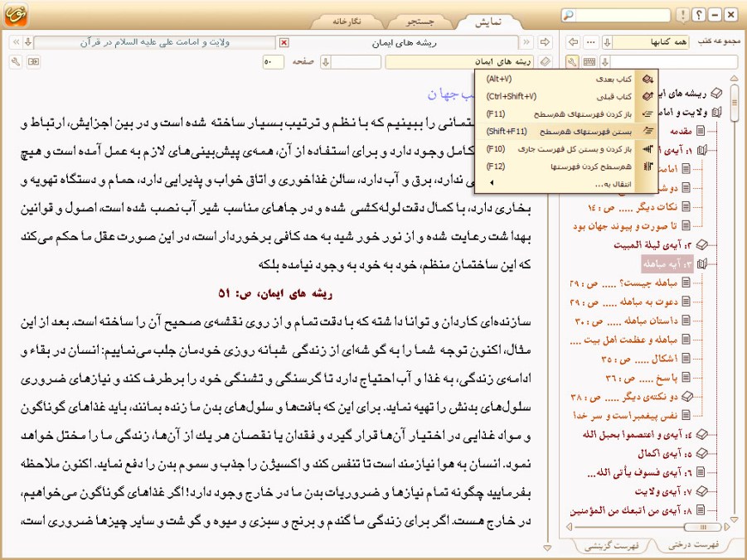Click the three-dots button near همه کتابها
747x560 pixels.
coord(591,42)
